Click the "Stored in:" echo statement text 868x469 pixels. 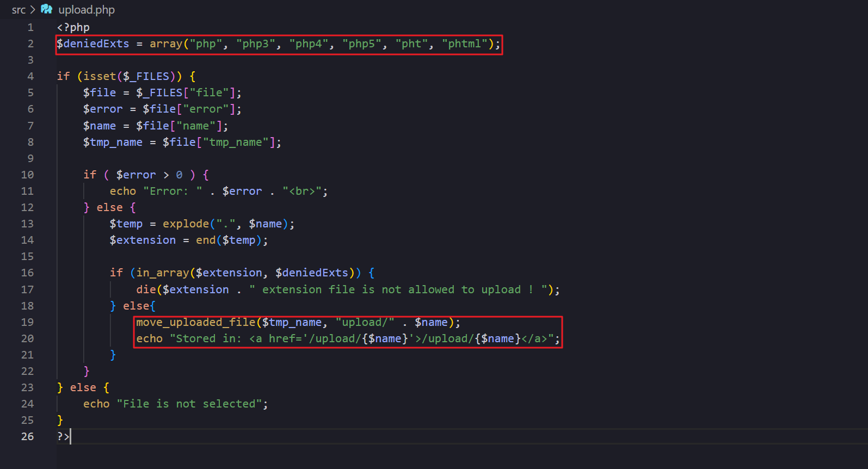[x=206, y=339]
